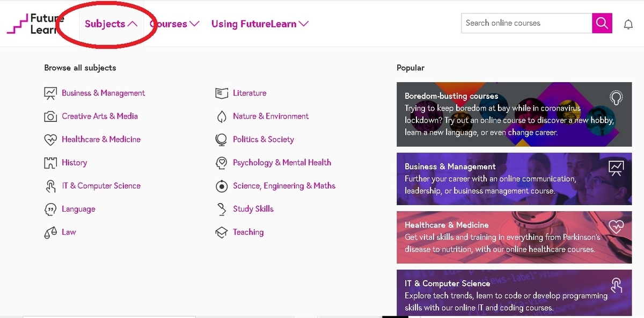Collapse the Subjects dropdown menu
644x318 pixels.
tap(111, 24)
